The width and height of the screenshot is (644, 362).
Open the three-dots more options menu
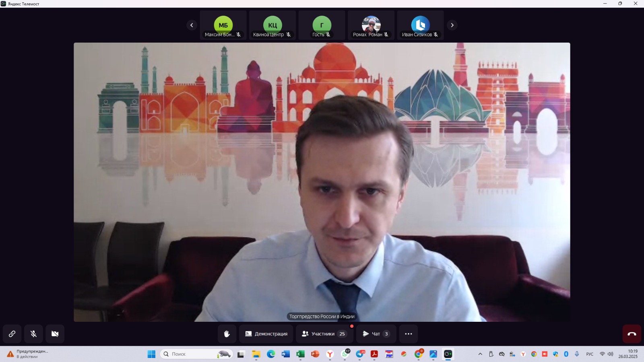[x=408, y=334]
